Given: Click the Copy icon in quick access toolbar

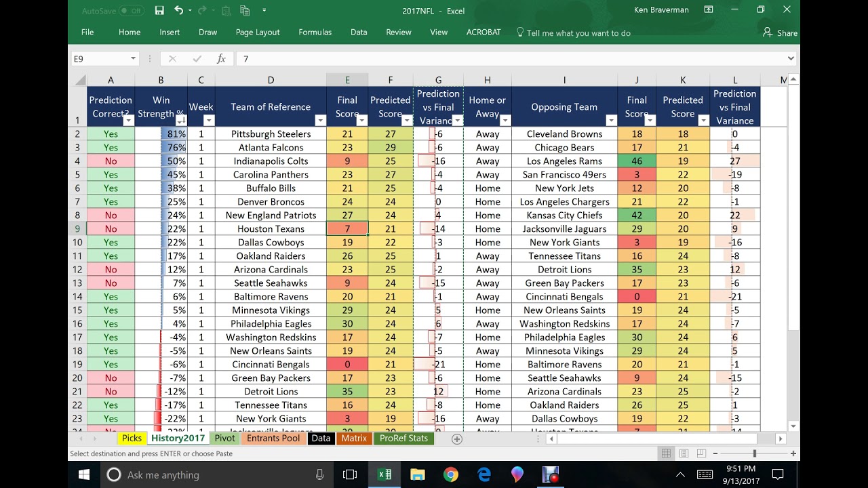Looking at the screenshot, I should pos(245,10).
